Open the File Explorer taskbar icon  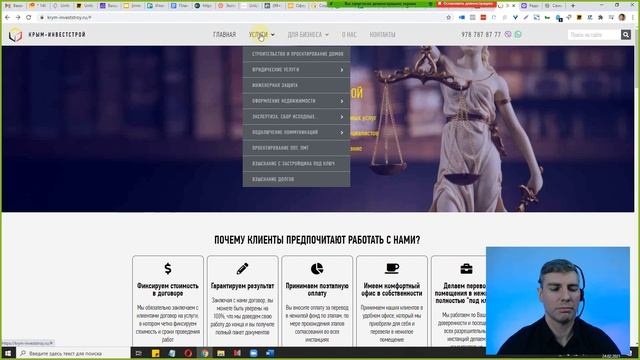point(221,353)
